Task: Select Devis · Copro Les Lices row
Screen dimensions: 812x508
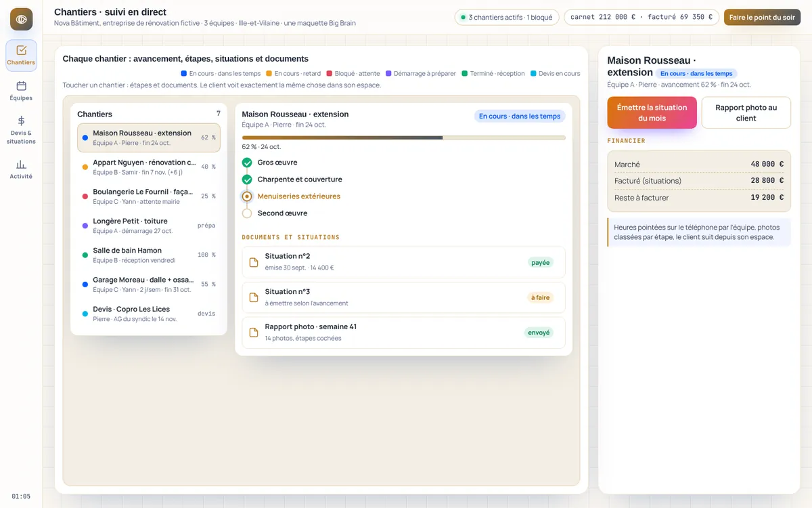Action: [149, 314]
